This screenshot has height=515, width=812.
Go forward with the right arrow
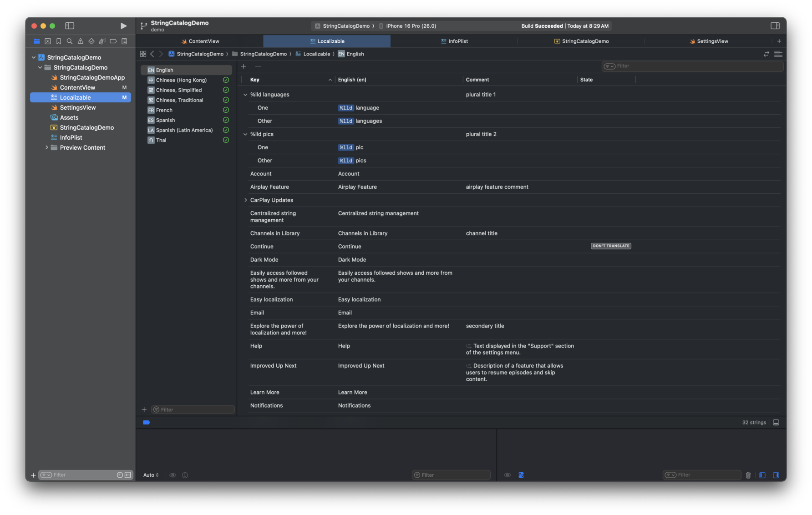click(x=161, y=54)
